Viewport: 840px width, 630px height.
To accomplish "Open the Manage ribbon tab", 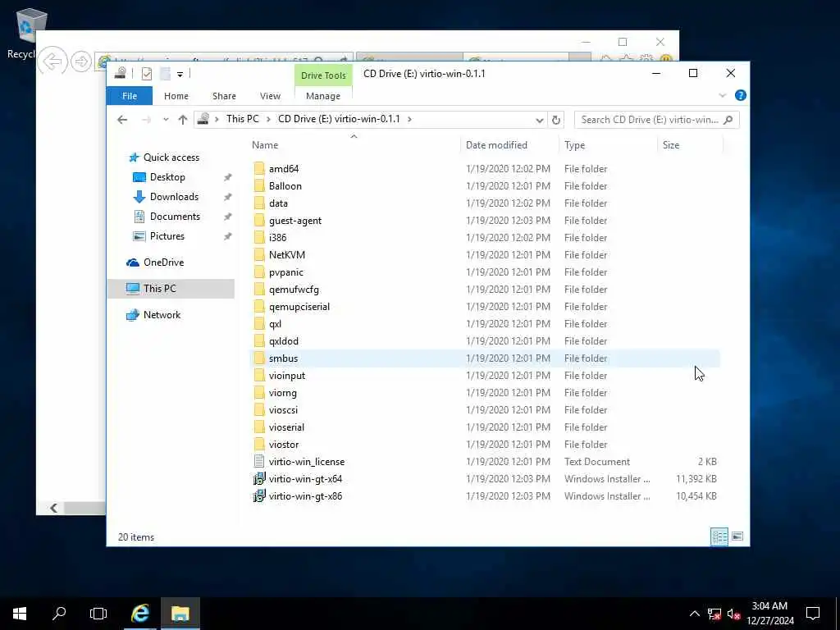I will coord(323,96).
